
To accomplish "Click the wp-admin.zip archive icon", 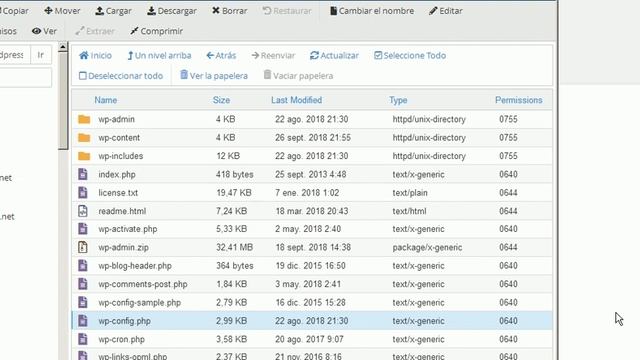I will click(83, 247).
